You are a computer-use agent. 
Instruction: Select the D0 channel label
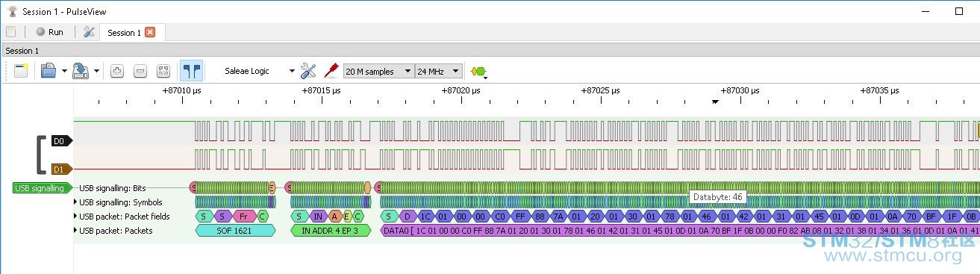click(61, 140)
